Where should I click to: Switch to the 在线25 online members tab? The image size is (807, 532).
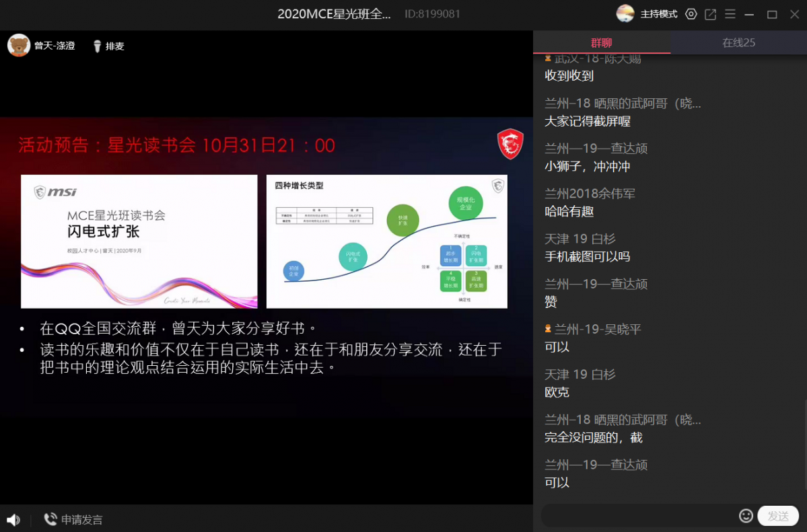[x=738, y=42]
